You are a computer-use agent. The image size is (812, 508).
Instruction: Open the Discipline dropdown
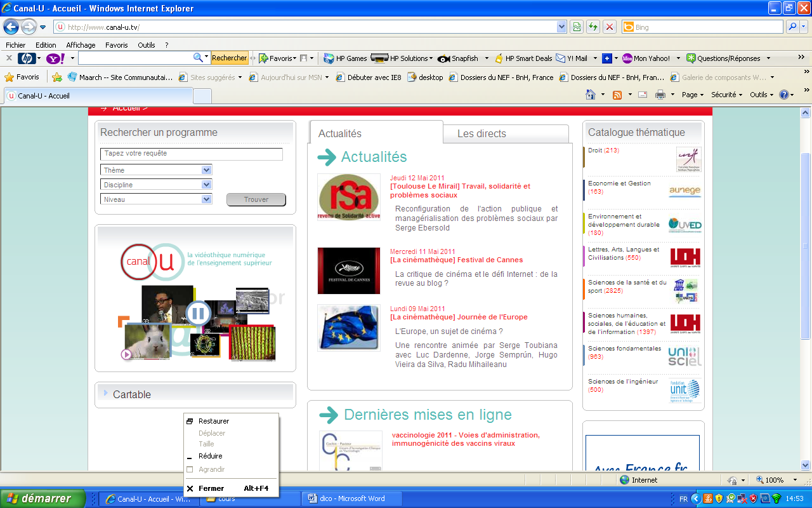pyautogui.click(x=206, y=185)
